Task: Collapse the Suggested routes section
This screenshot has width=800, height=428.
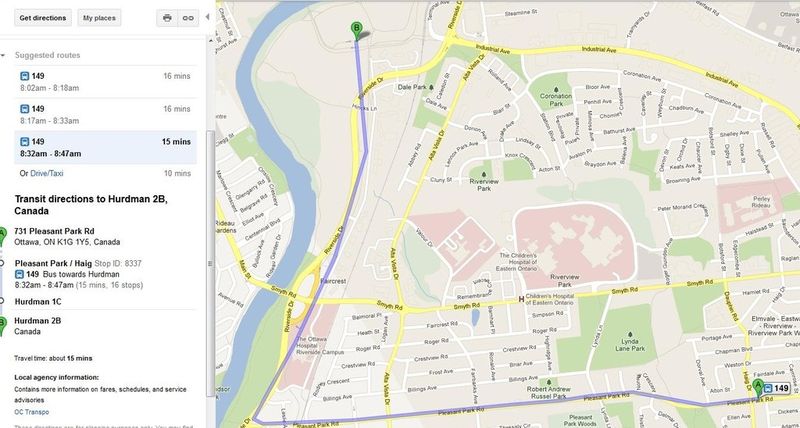Action: pyautogui.click(x=3, y=55)
